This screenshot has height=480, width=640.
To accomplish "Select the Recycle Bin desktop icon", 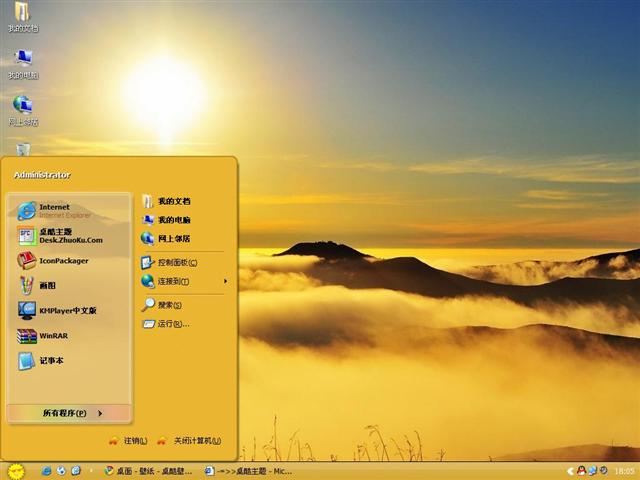I will click(x=23, y=149).
